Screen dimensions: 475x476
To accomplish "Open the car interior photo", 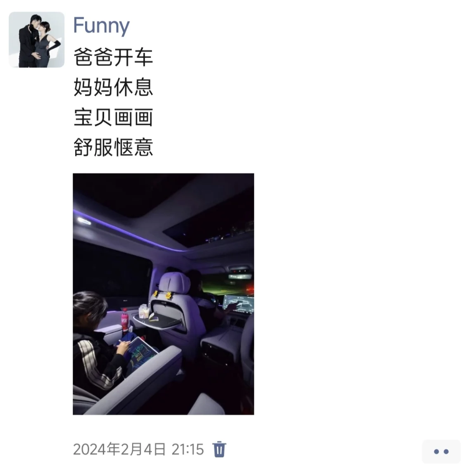I will point(164,294).
